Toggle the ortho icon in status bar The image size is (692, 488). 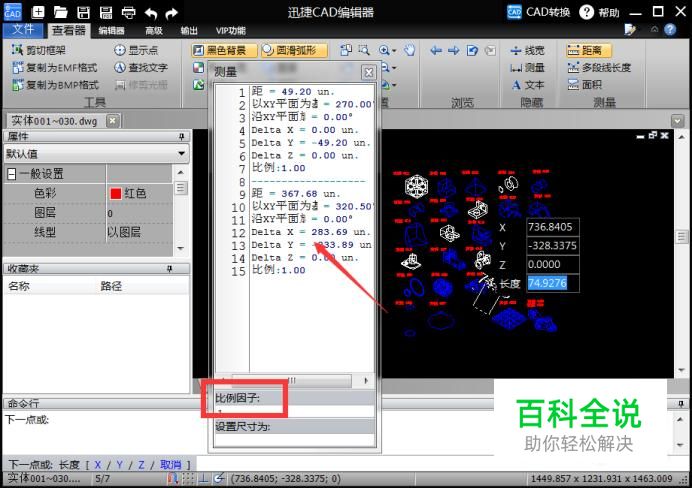click(x=203, y=479)
